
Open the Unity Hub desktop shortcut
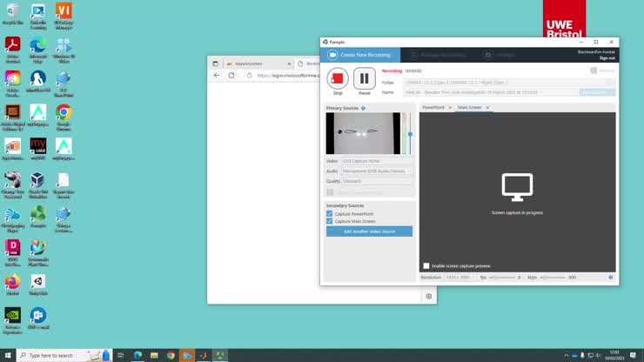[38, 285]
